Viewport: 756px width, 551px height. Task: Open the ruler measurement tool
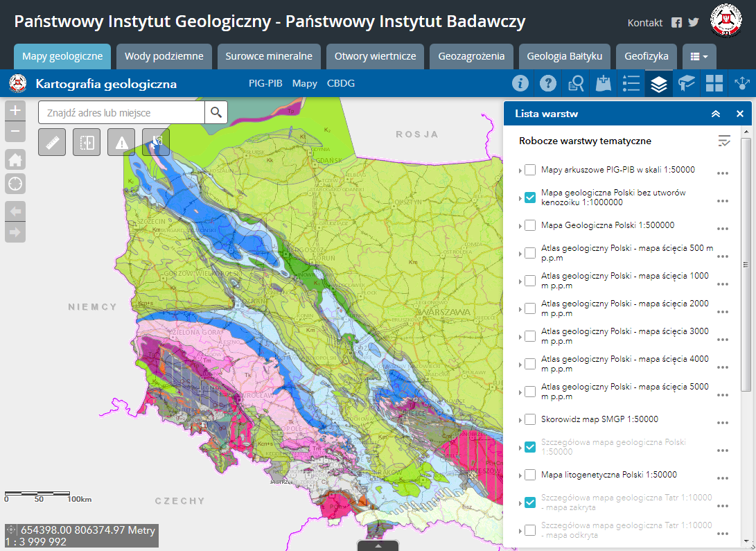(x=52, y=142)
